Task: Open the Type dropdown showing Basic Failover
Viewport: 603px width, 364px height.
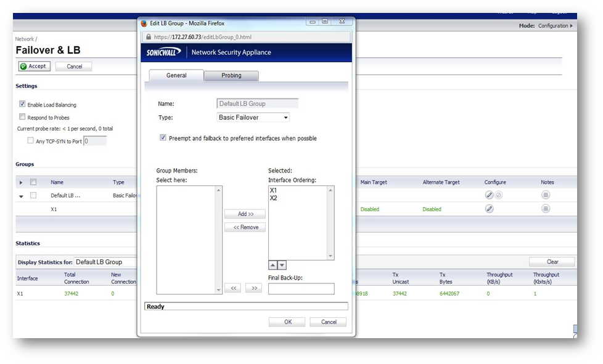Action: pyautogui.click(x=253, y=117)
